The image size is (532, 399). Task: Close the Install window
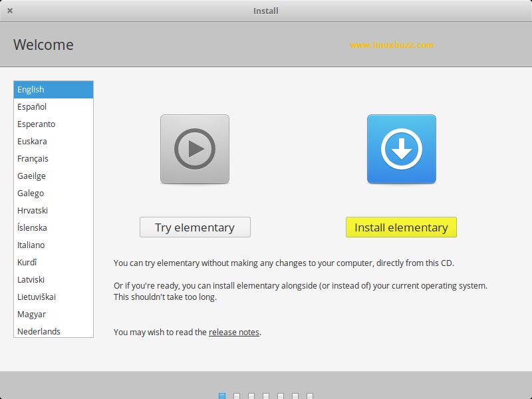pyautogui.click(x=10, y=11)
